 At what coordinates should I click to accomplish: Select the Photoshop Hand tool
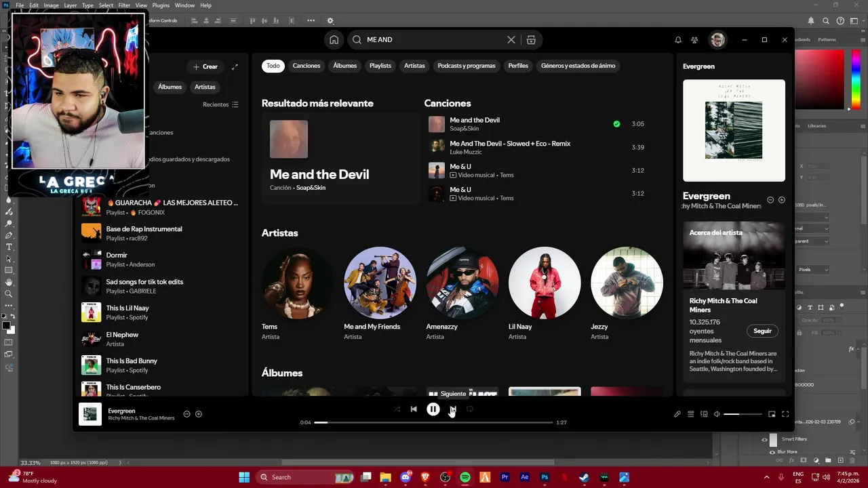[x=9, y=282]
